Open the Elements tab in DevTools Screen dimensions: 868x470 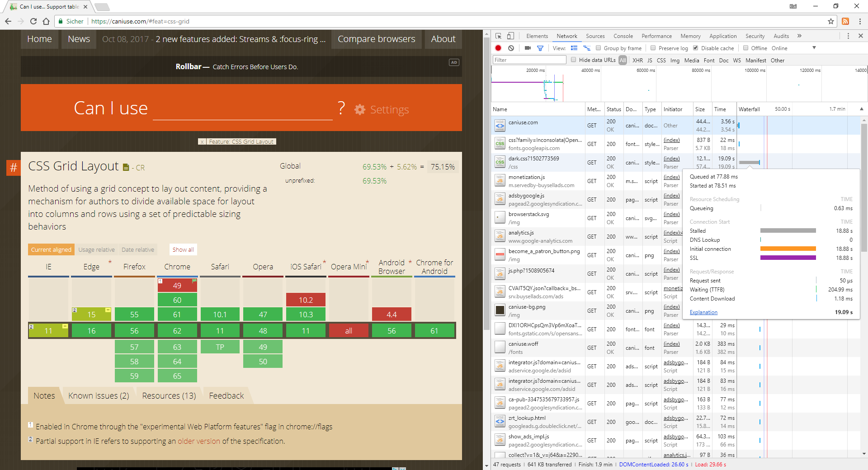[537, 36]
